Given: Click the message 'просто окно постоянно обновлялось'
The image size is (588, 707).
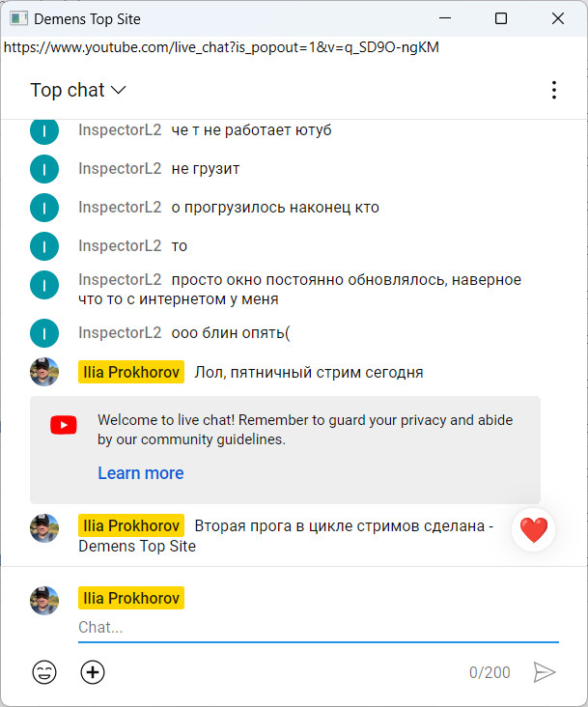Looking at the screenshot, I should pyautogui.click(x=299, y=289).
